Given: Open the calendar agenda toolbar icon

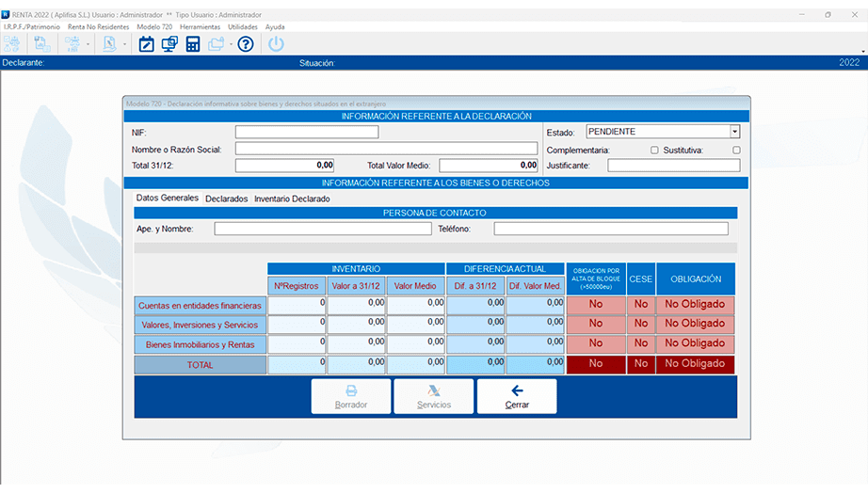Looking at the screenshot, I should 146,43.
